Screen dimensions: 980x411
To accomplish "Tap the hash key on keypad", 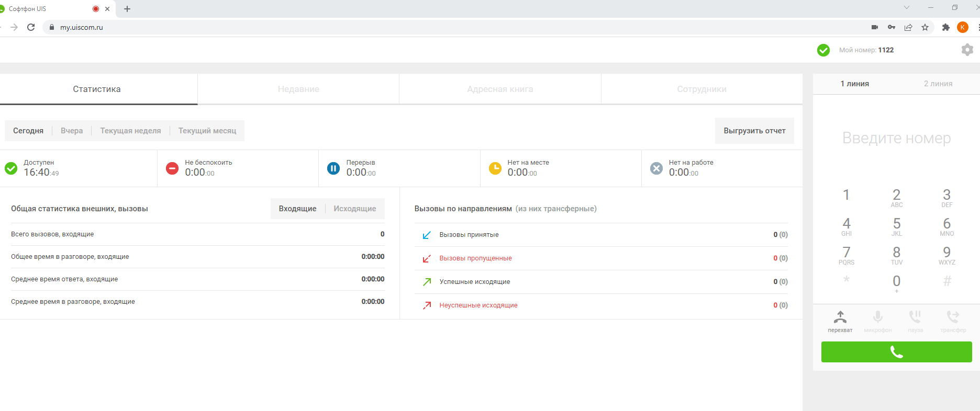I will 946,281.
